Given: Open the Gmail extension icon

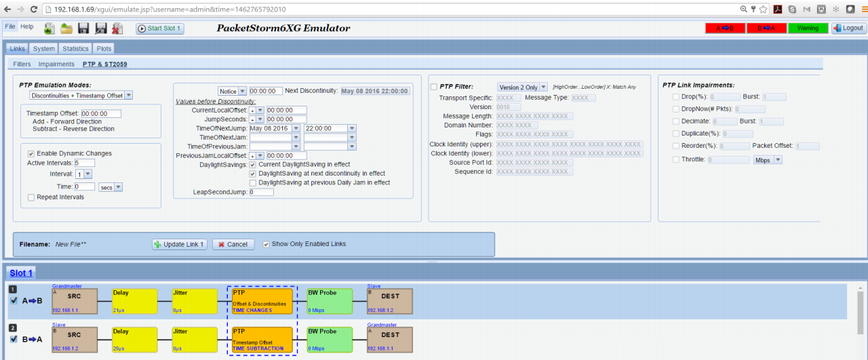Looking at the screenshot, I should 807,9.
